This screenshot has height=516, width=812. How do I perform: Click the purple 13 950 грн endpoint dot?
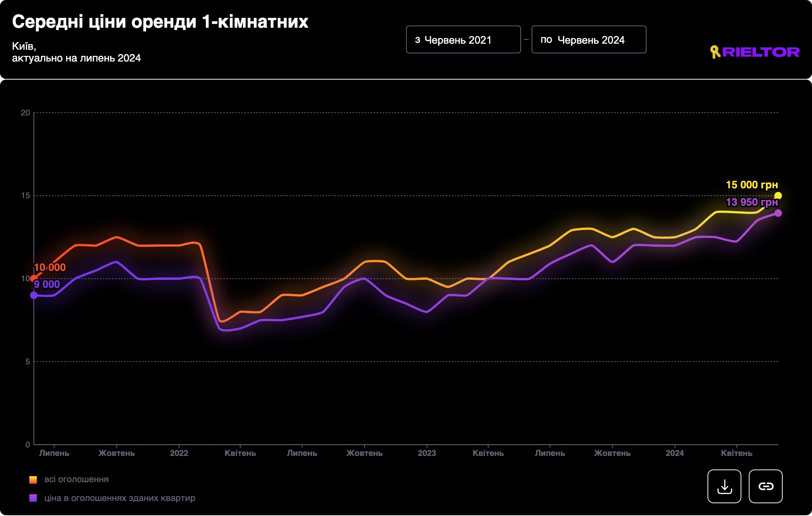(x=778, y=213)
